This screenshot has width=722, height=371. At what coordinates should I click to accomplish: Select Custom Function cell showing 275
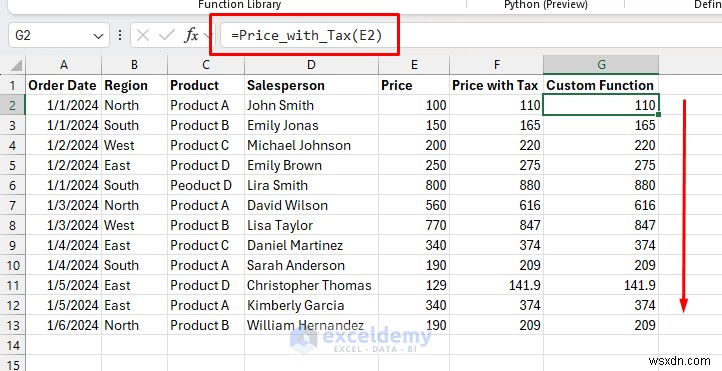pyautogui.click(x=601, y=165)
